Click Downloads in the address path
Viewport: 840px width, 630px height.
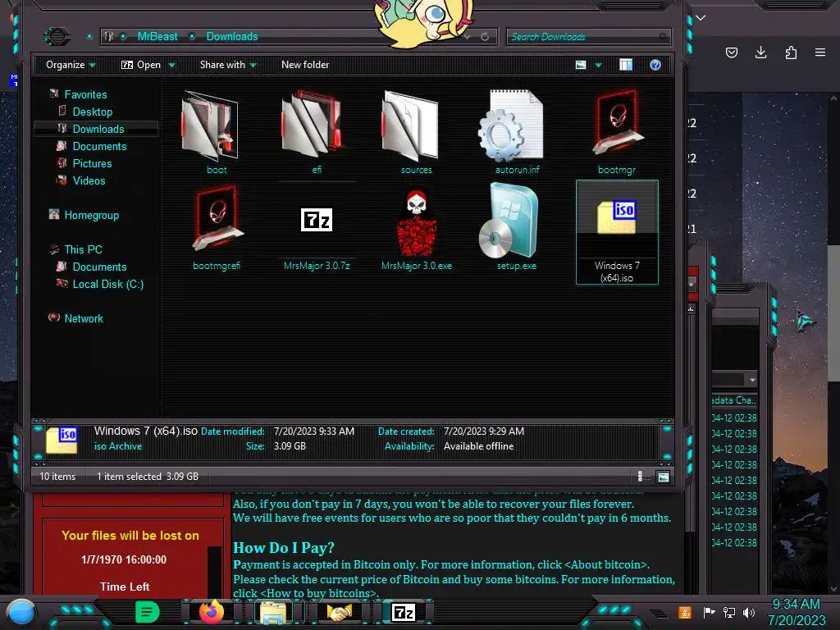[x=232, y=36]
